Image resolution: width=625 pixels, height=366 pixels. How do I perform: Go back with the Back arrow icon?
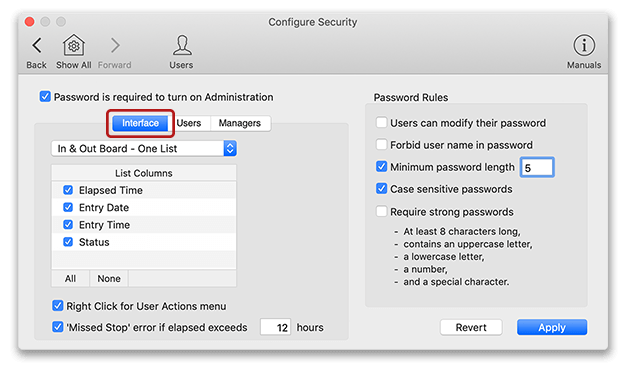37,45
